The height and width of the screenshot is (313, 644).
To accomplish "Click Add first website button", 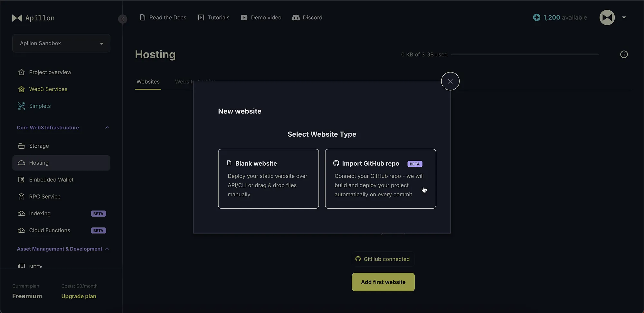I will point(383,282).
